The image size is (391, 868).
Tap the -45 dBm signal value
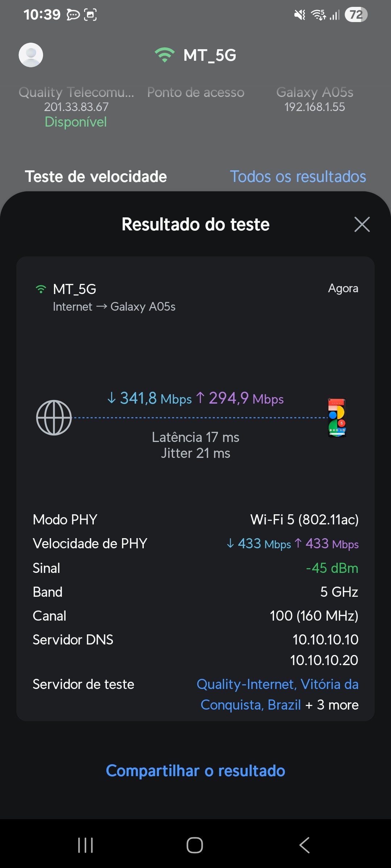point(332,568)
